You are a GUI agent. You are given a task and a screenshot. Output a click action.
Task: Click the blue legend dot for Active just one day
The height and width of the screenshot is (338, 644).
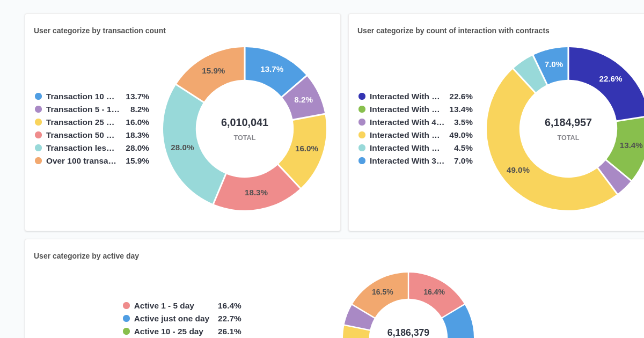127,318
